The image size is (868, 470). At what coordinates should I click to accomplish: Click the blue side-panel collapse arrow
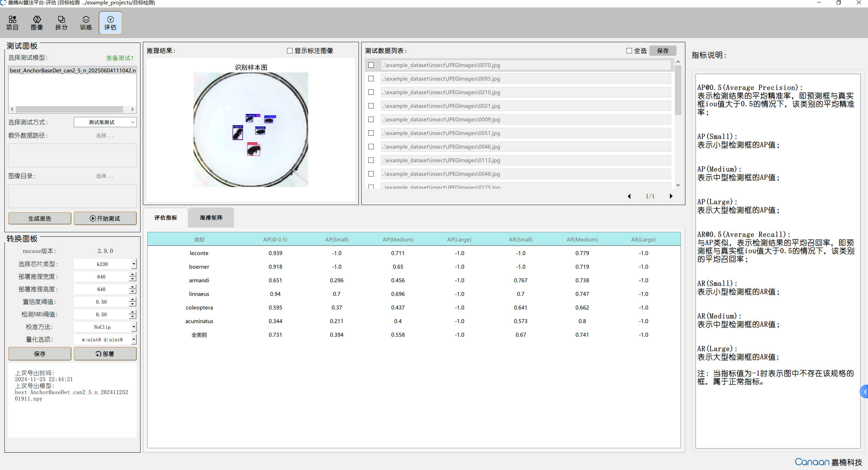(864, 392)
